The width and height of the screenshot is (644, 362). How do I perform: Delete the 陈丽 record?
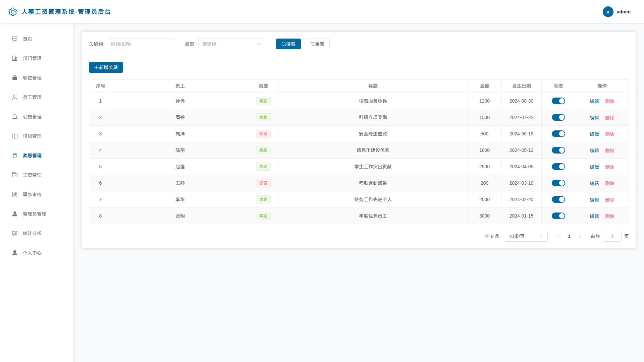610,150
